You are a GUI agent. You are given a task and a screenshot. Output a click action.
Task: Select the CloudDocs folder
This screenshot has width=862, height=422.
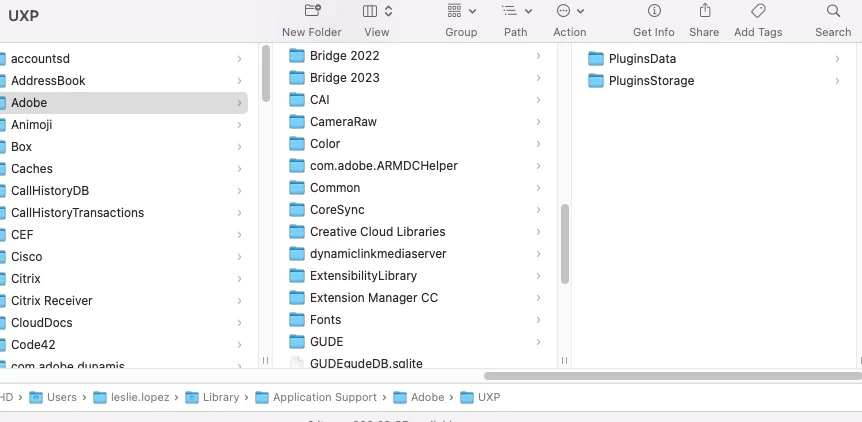click(124, 323)
